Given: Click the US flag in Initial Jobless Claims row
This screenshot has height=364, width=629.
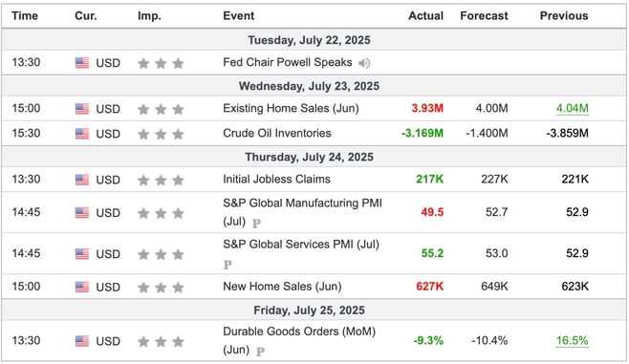Looking at the screenshot, I should point(82,180).
